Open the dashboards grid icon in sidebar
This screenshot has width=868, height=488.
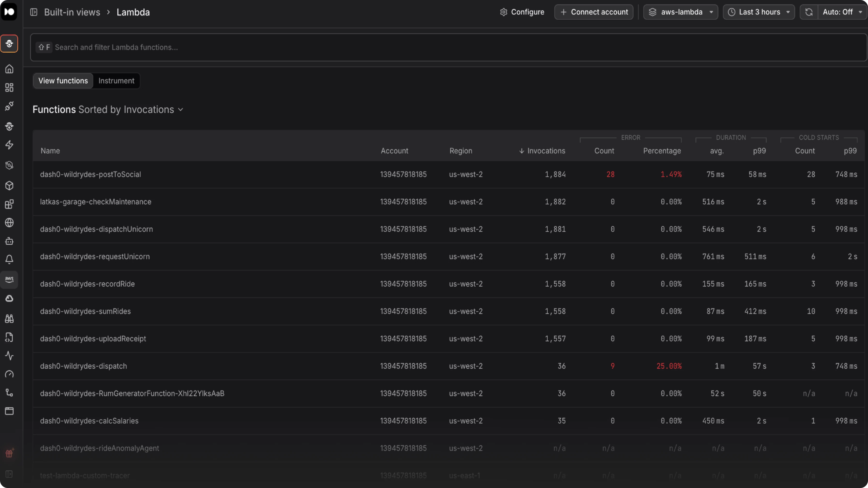9,87
